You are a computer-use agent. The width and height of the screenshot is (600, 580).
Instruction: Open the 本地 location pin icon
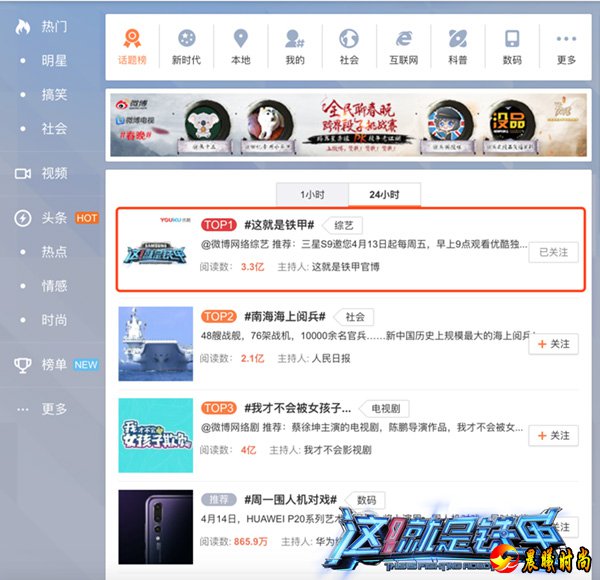click(241, 38)
